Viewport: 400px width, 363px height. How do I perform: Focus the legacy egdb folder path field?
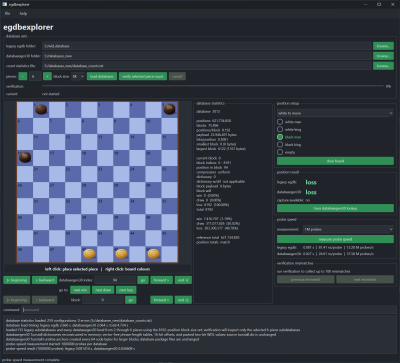pyautogui.click(x=207, y=46)
